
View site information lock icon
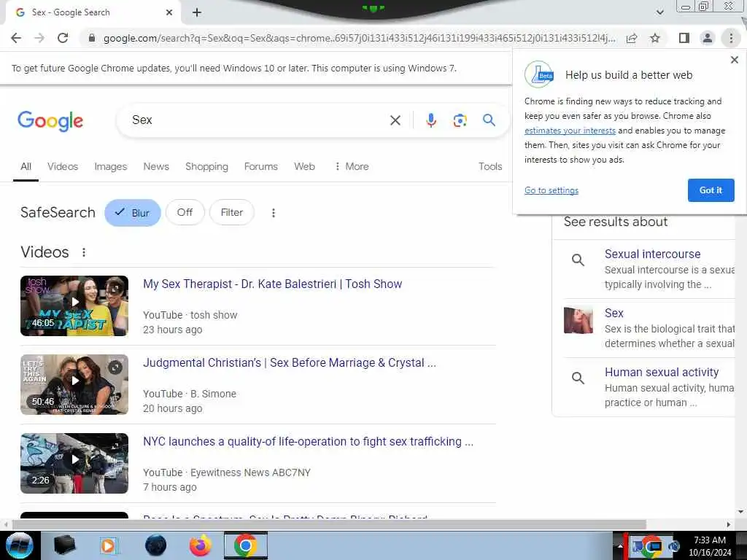pos(92,38)
